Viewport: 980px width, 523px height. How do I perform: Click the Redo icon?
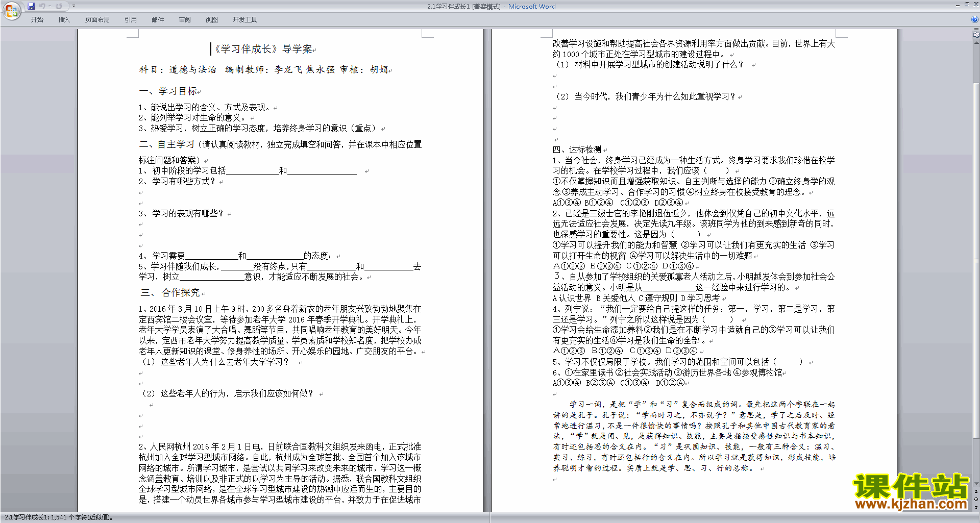pyautogui.click(x=59, y=6)
